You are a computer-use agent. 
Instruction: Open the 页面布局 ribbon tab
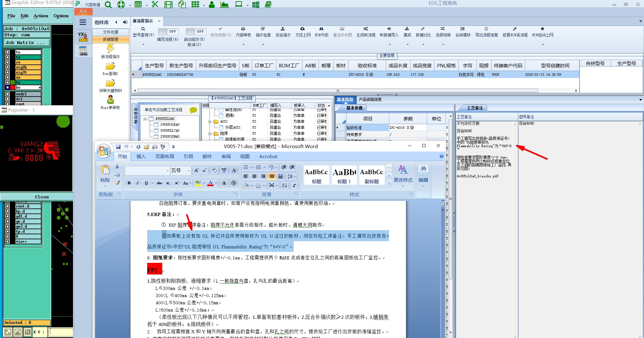point(164,156)
